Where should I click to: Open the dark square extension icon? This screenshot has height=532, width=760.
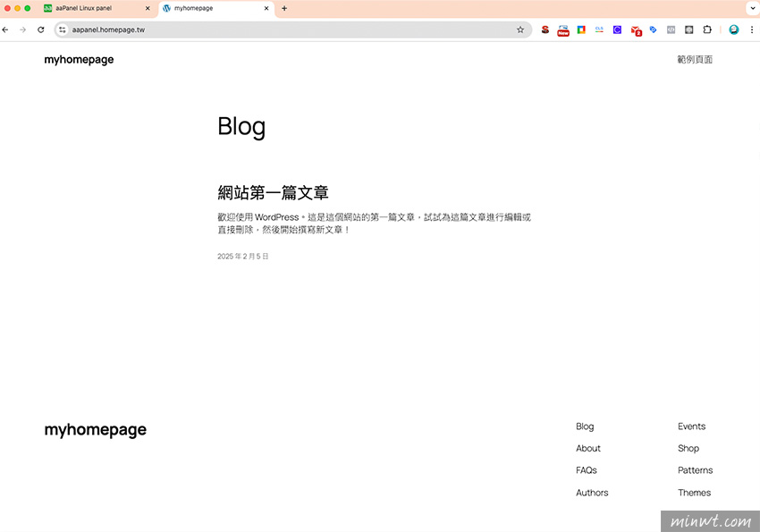[688, 30]
